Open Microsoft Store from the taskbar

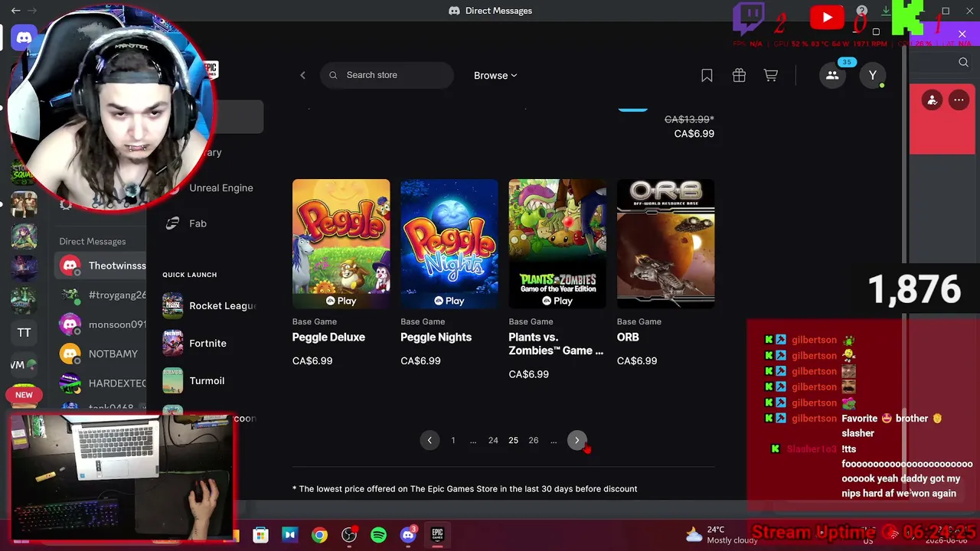[260, 535]
